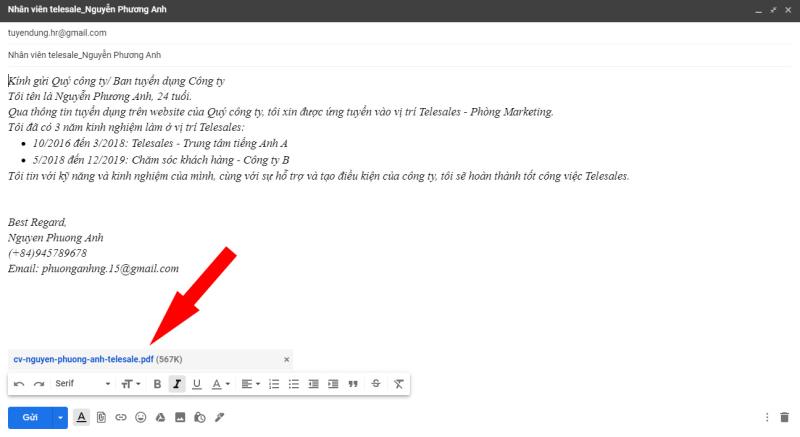Screen dimensions: 800x437
Task: Insert a photo
Action: [180, 418]
